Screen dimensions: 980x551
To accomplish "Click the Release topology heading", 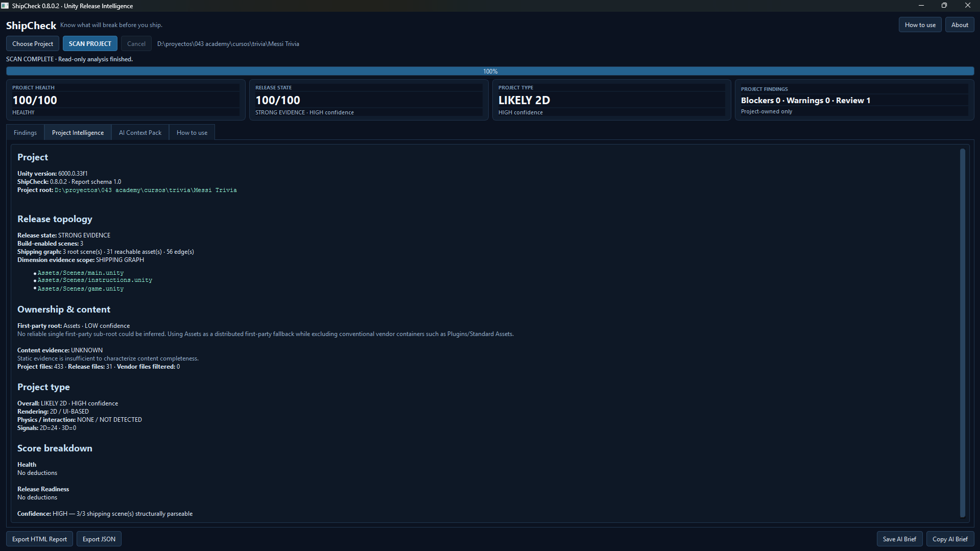I will (x=55, y=219).
